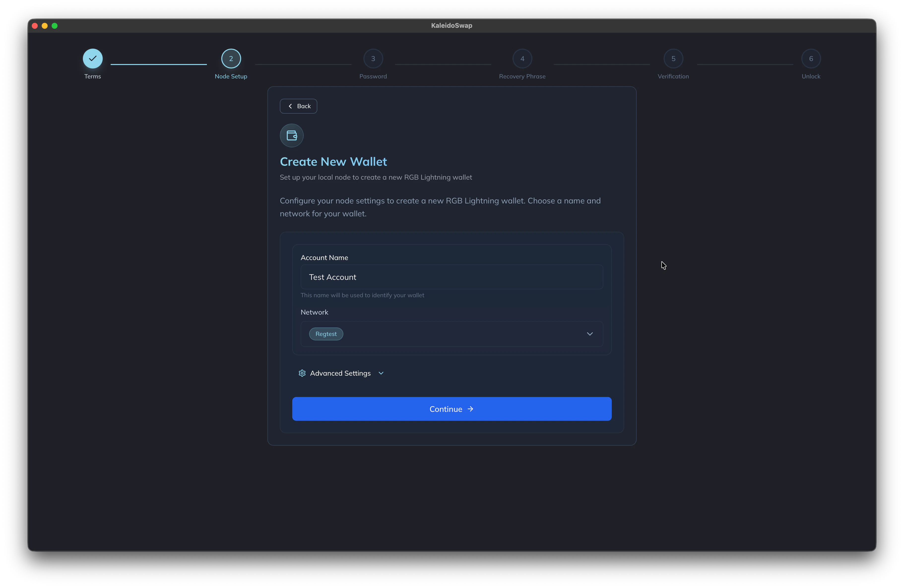
Task: Select the Recovery Phrase step label
Action: coord(522,76)
